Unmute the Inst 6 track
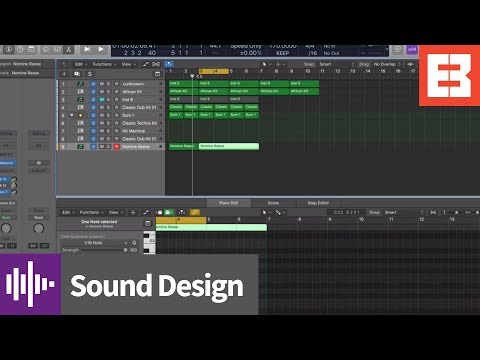Viewport: 480px width, 360px height. click(102, 99)
